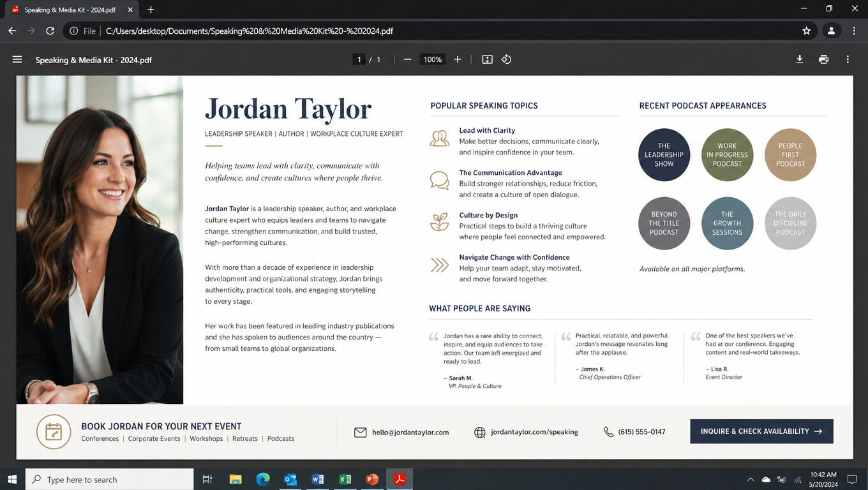Click the calendar booking icon
Screen dimensions: 868x490
(x=54, y=432)
